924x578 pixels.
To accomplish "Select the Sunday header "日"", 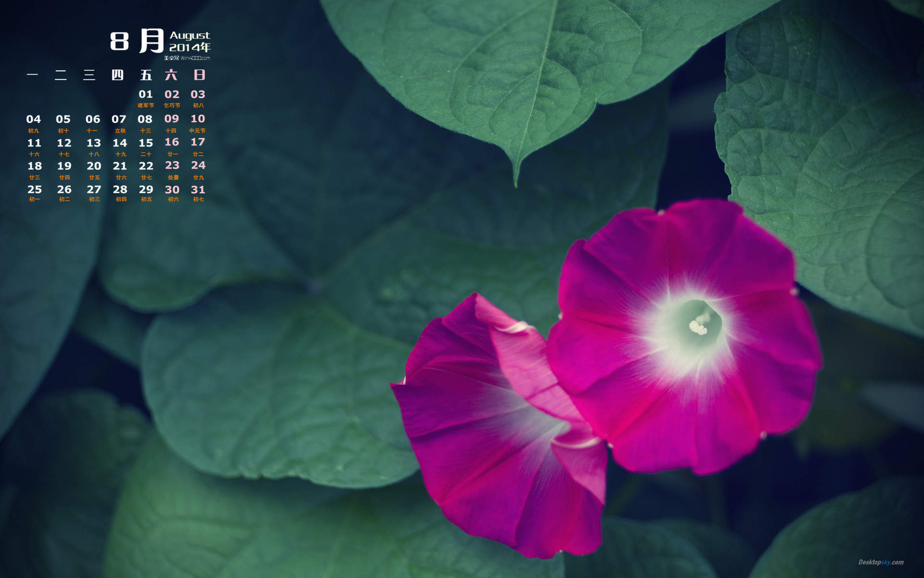I will click(x=199, y=75).
